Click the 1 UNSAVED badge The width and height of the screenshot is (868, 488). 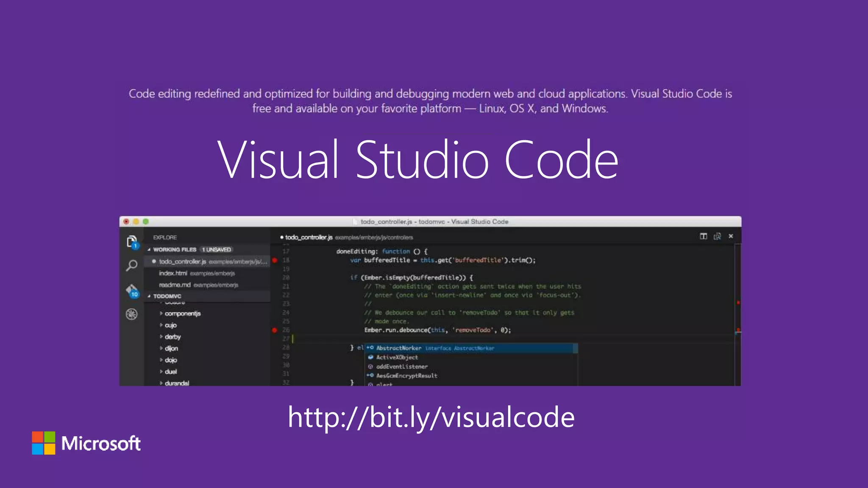point(217,250)
